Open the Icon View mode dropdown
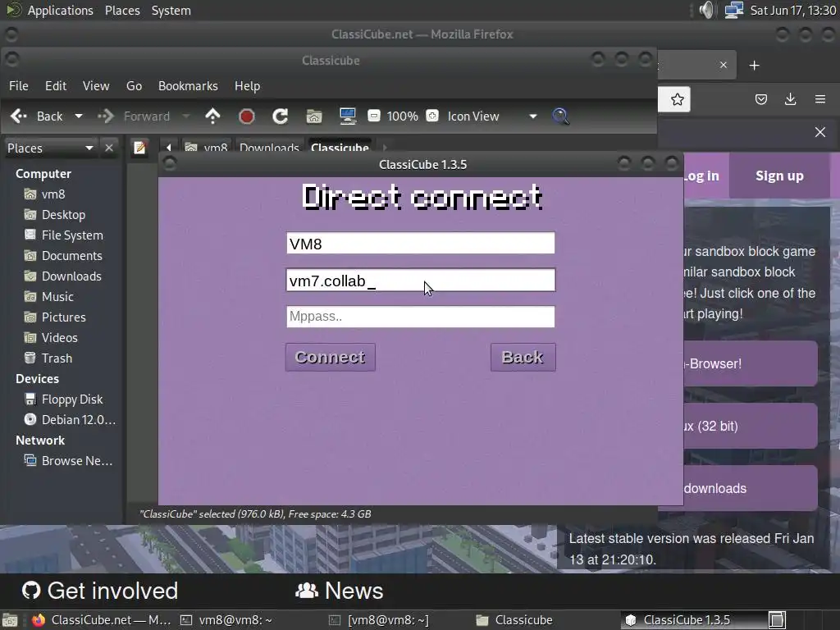This screenshot has width=840, height=630. point(492,116)
